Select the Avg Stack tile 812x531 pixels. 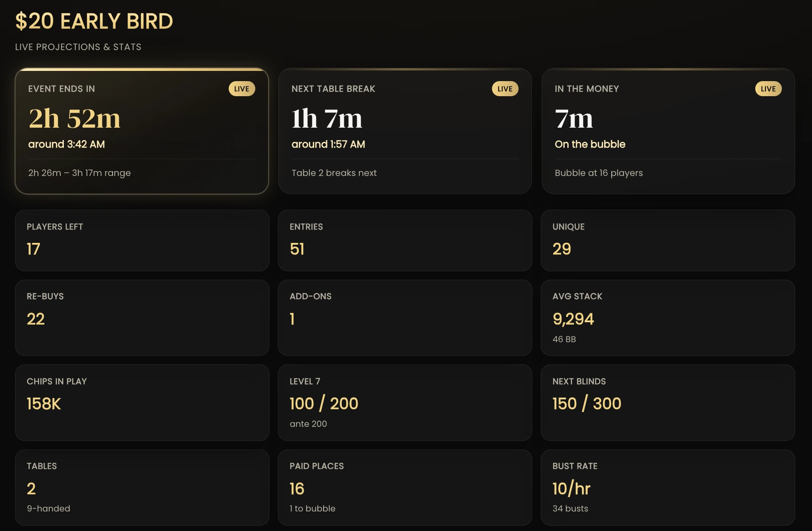pyautogui.click(x=668, y=317)
